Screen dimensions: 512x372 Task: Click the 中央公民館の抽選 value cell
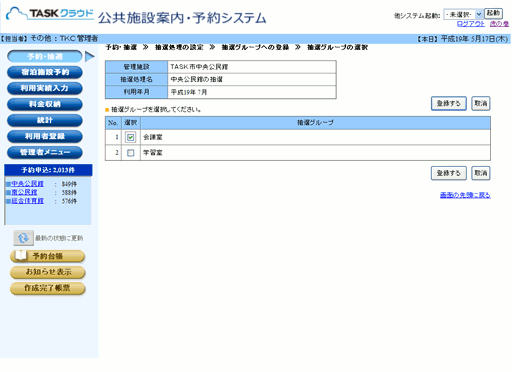[x=252, y=80]
